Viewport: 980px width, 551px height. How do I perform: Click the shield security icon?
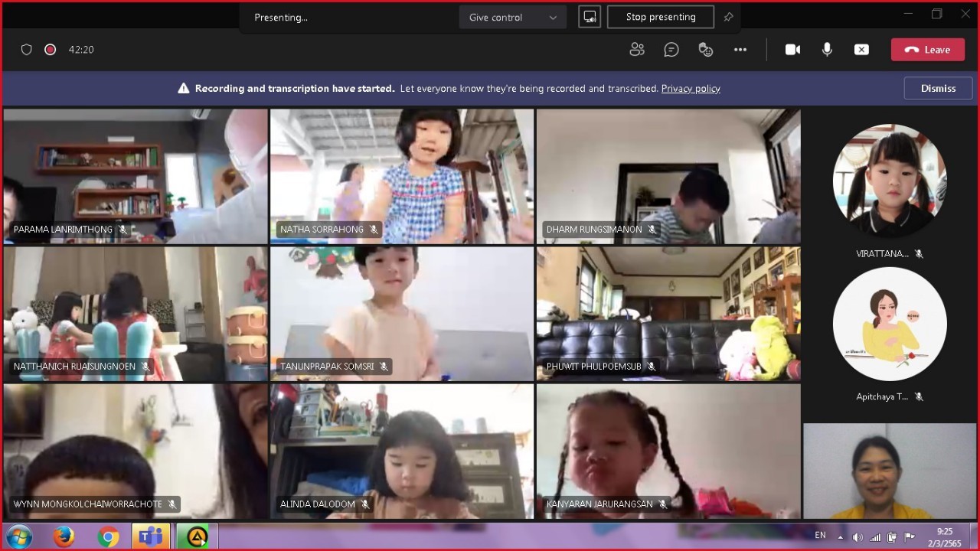(x=27, y=50)
